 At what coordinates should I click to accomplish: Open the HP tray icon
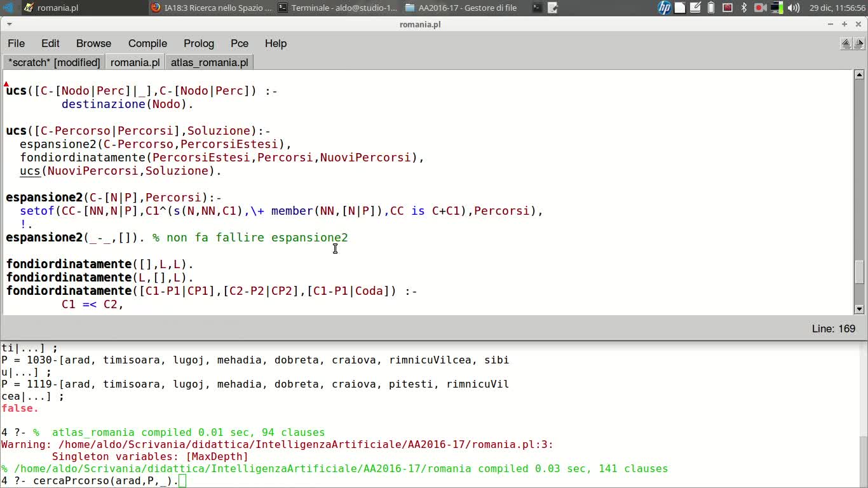point(664,8)
